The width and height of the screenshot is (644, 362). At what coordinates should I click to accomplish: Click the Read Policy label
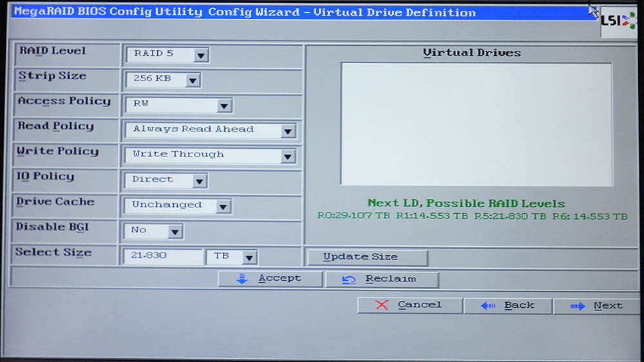[x=55, y=126]
